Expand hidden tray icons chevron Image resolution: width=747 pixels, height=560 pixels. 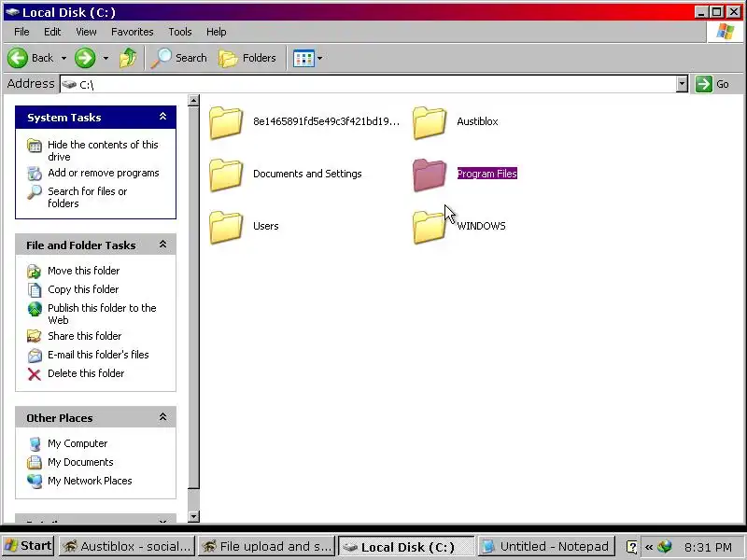click(x=648, y=547)
